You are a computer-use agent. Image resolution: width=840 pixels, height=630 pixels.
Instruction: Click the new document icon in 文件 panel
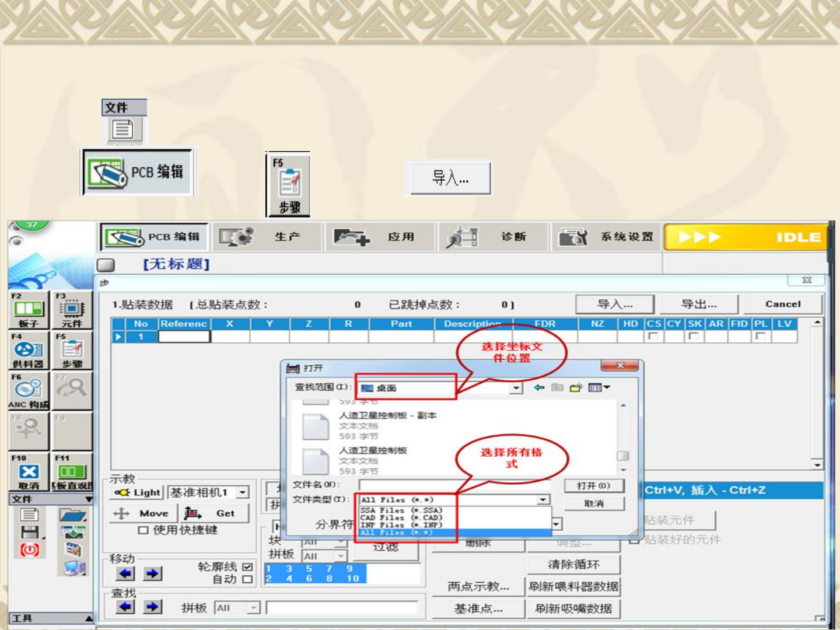pyautogui.click(x=29, y=514)
